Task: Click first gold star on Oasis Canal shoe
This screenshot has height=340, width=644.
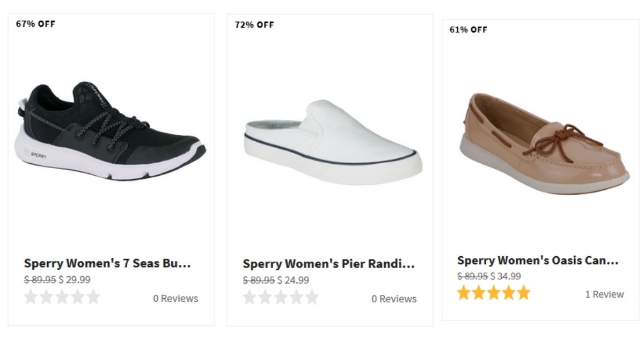Action: (464, 293)
